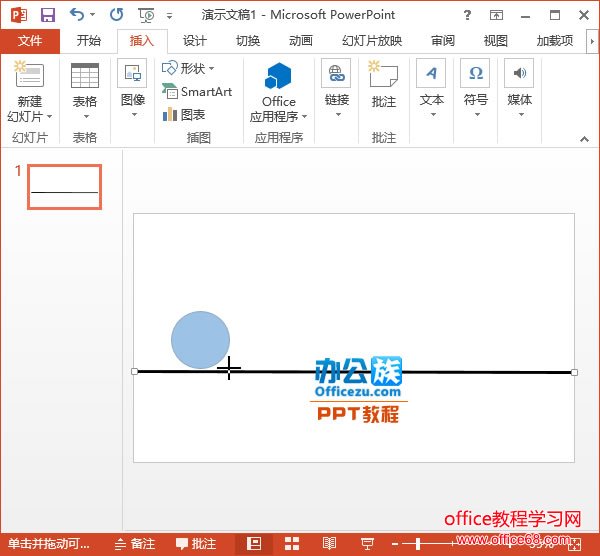Insert a SmartArt graphic
This screenshot has height=556, width=600.
pos(197,92)
